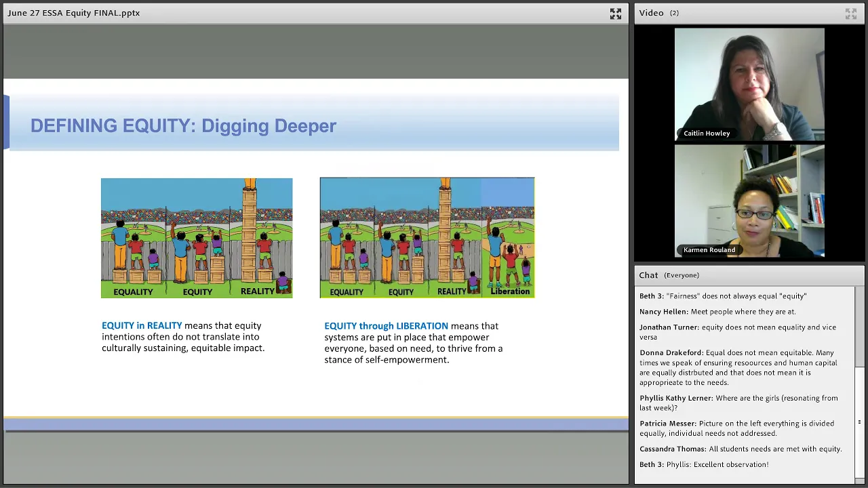
Task: Click the left Equality-Equity-Reality illustration
Action: pyautogui.click(x=197, y=238)
